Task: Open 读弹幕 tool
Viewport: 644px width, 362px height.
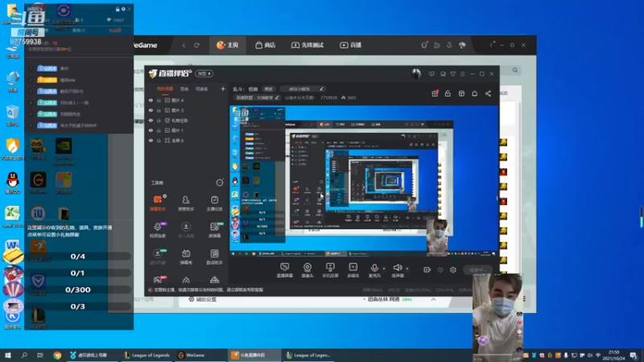Action: tap(214, 230)
